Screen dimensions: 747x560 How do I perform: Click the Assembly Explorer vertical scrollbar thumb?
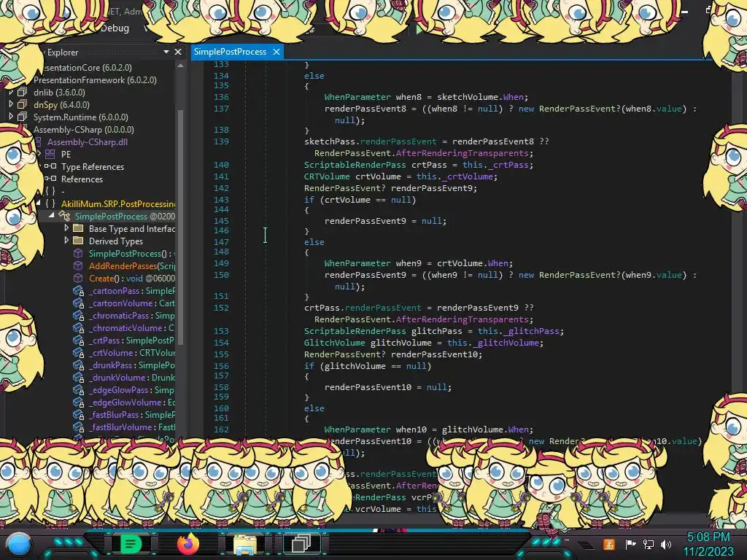point(181,226)
